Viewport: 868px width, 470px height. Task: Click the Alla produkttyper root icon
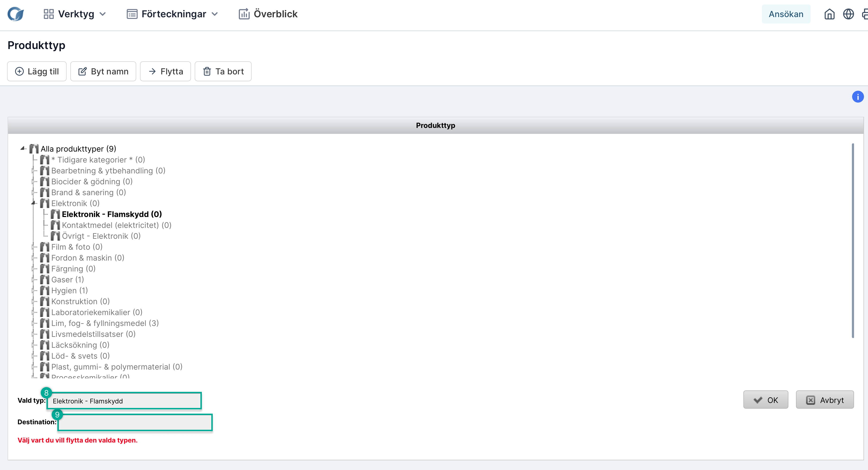pos(34,149)
